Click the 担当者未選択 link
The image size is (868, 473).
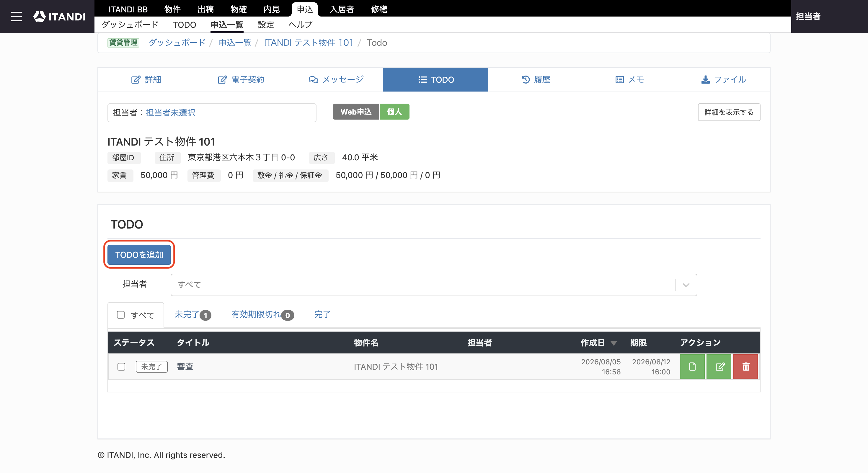171,112
